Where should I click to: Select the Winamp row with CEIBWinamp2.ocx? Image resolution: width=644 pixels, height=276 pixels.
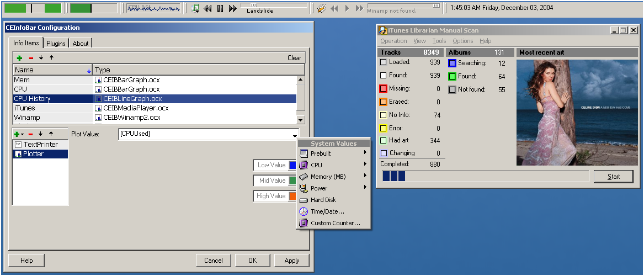click(x=155, y=118)
